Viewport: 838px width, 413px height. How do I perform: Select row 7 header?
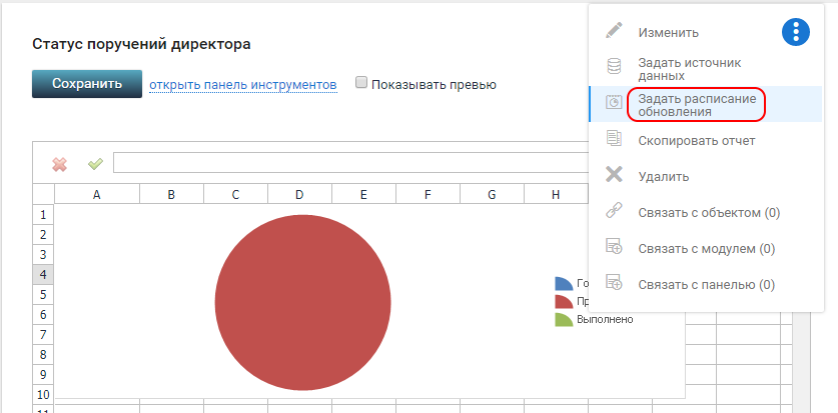[x=43, y=334]
